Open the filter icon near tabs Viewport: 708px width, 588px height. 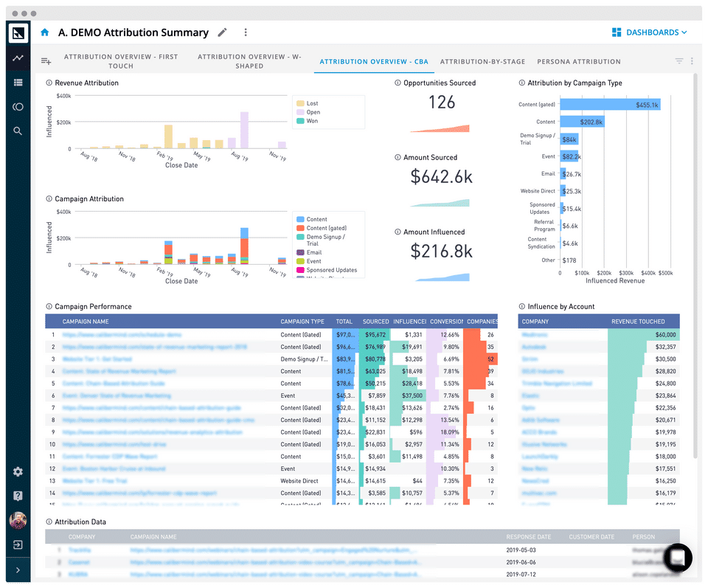pos(678,60)
